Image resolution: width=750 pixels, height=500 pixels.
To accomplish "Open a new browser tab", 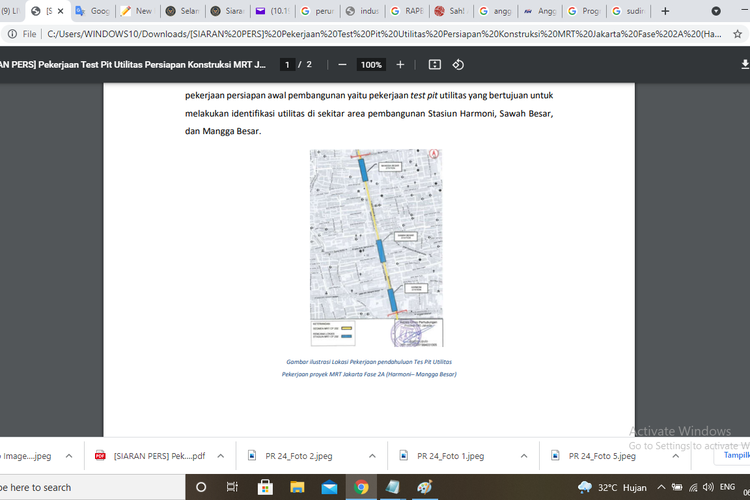I will click(x=665, y=11).
